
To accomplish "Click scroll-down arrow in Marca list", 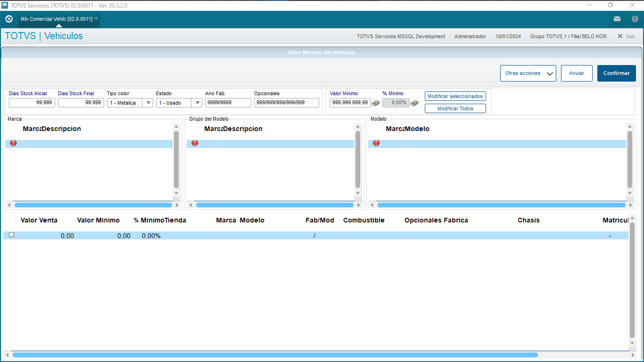I will tap(176, 193).
